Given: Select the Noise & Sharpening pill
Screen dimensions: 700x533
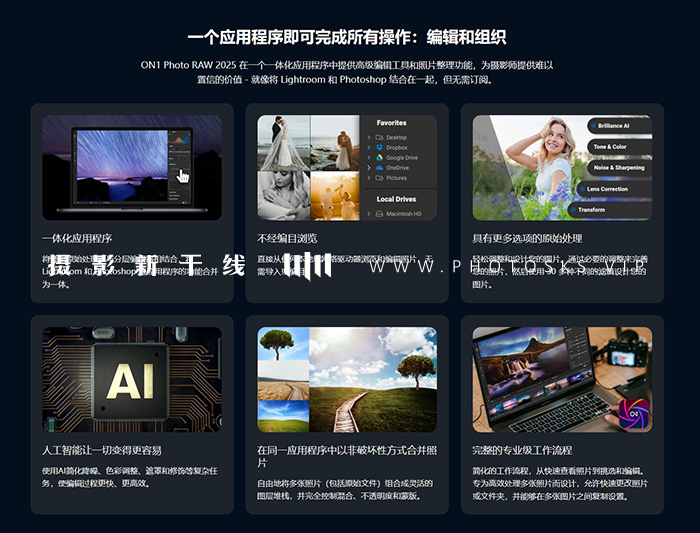Looking at the screenshot, I should coord(620,167).
